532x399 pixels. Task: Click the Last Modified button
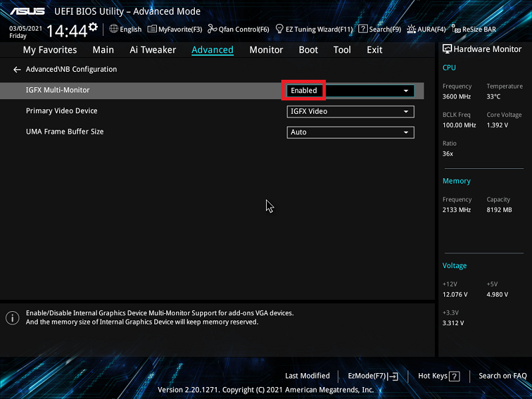point(307,376)
